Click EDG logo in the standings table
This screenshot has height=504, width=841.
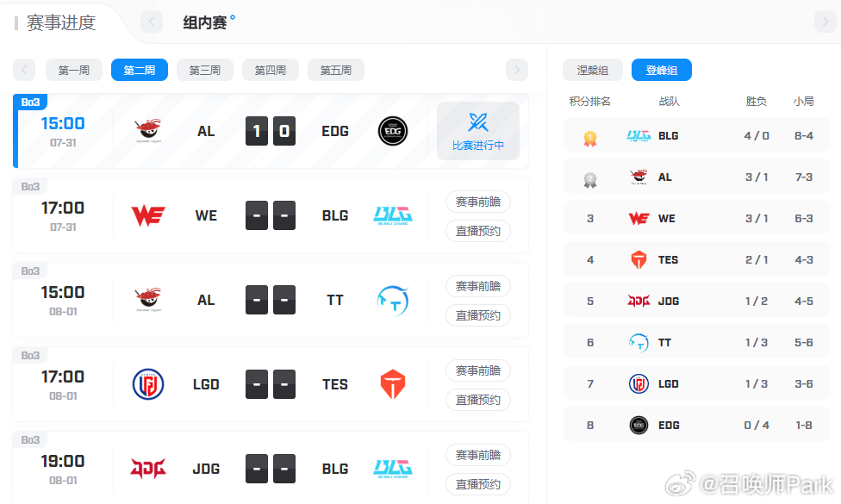pos(639,426)
